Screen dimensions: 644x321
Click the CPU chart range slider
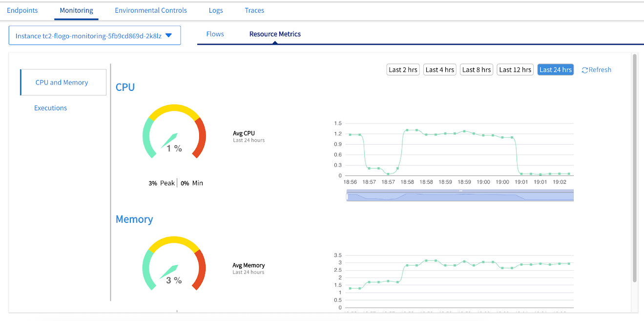[x=459, y=196]
